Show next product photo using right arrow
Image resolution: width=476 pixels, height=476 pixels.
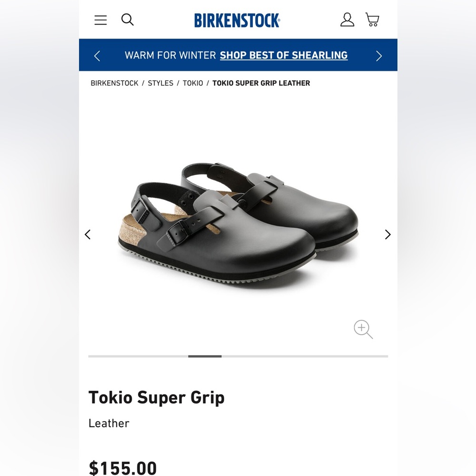tap(387, 234)
